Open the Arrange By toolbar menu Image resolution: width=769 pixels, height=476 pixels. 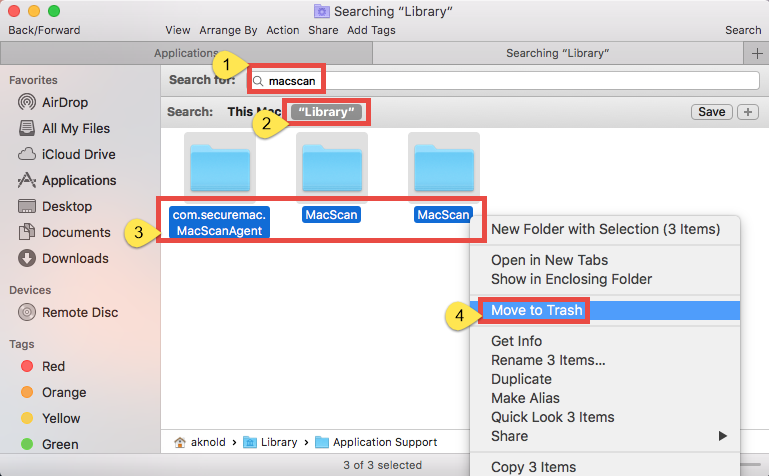(x=228, y=30)
